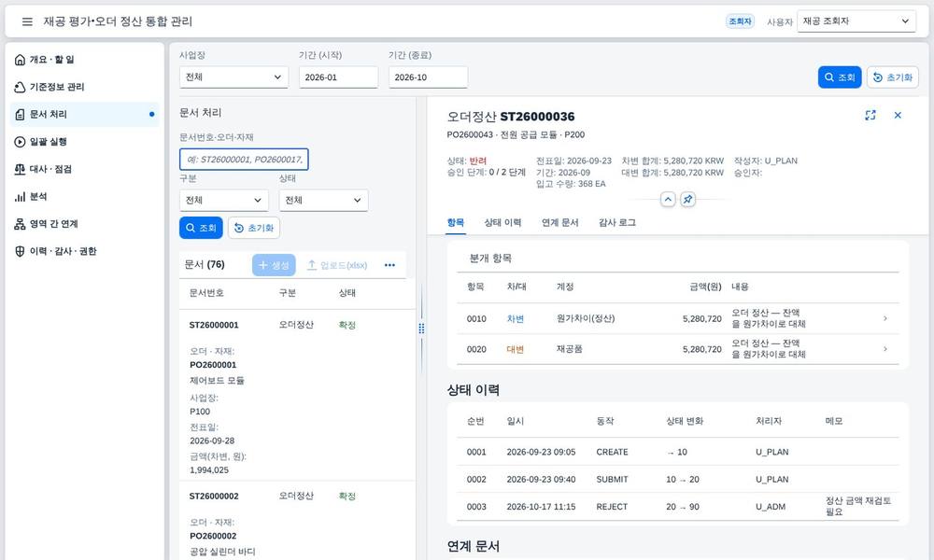Click the top blue 조회 search button
The width and height of the screenshot is (934, 560).
click(840, 77)
